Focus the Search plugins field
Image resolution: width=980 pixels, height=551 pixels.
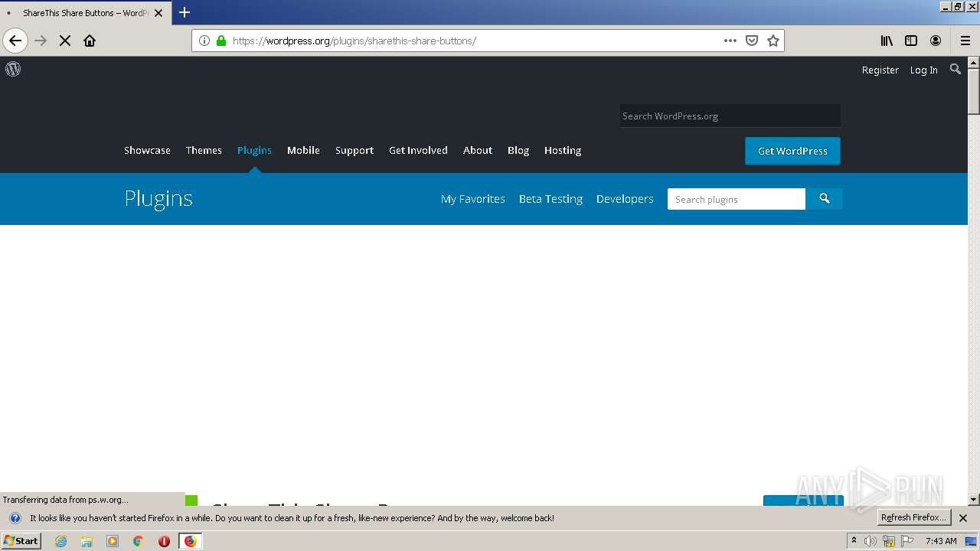[x=737, y=199]
